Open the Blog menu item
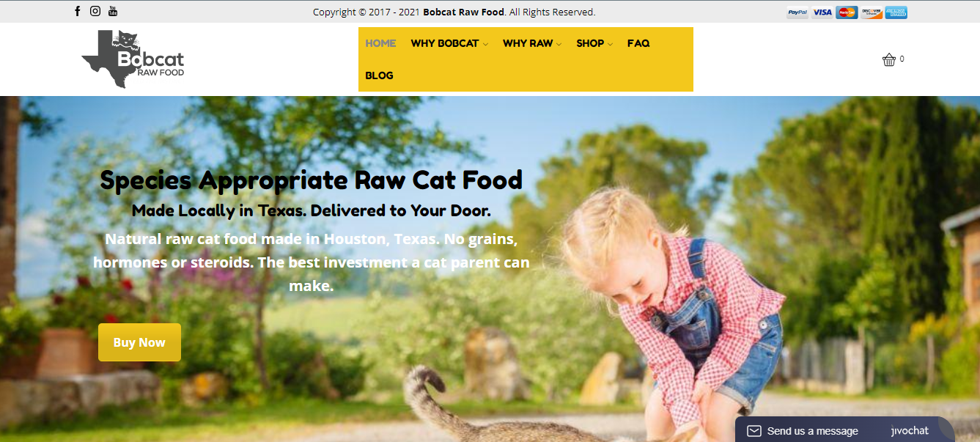This screenshot has width=980, height=442. click(379, 75)
